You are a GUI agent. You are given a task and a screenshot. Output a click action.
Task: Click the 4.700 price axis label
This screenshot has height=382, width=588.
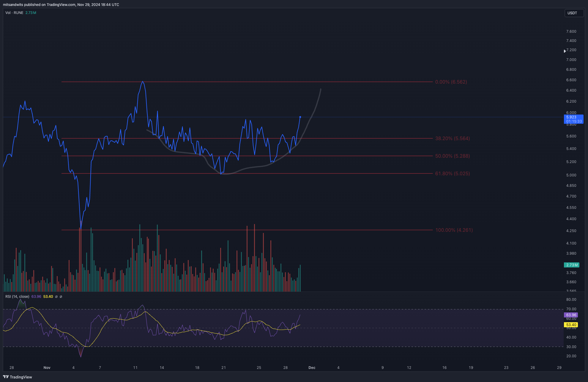click(571, 196)
